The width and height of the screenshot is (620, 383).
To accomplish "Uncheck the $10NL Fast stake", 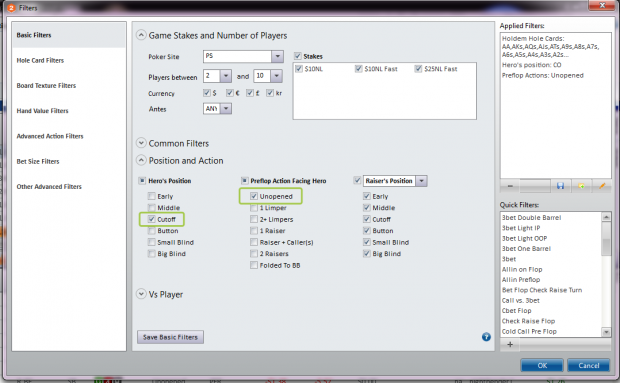I will [x=359, y=69].
